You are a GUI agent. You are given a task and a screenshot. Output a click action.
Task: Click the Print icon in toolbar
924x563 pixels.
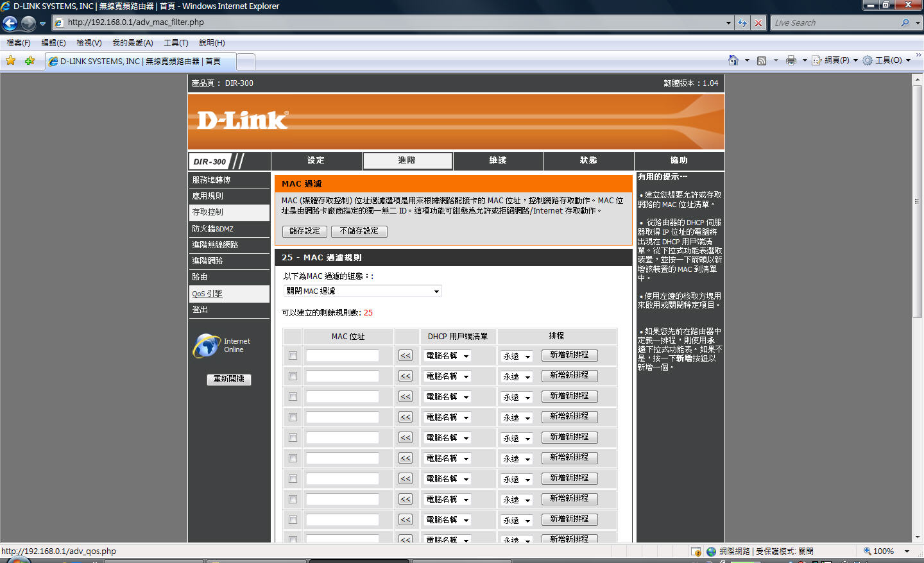pos(791,60)
